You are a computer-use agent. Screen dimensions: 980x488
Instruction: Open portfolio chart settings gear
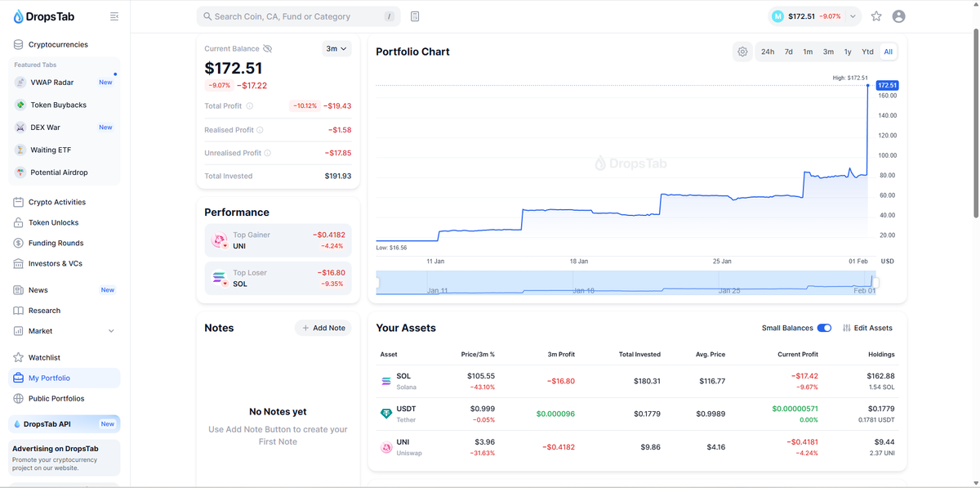(742, 51)
